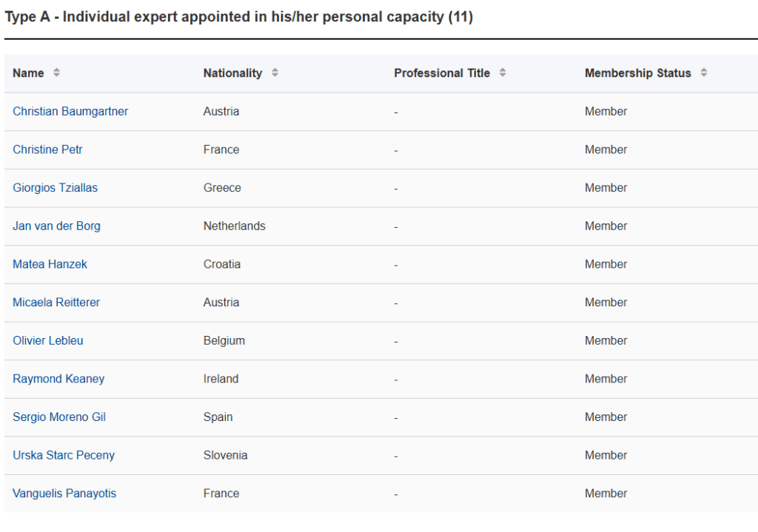Click the Nationality column header text
758x532 pixels.
(232, 73)
